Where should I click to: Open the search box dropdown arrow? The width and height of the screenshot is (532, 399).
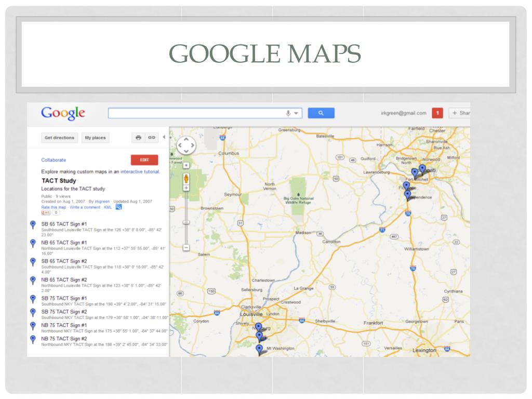click(x=296, y=113)
